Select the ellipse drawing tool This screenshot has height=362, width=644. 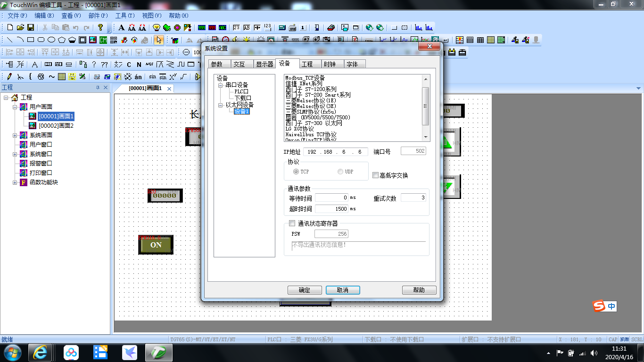[51, 40]
